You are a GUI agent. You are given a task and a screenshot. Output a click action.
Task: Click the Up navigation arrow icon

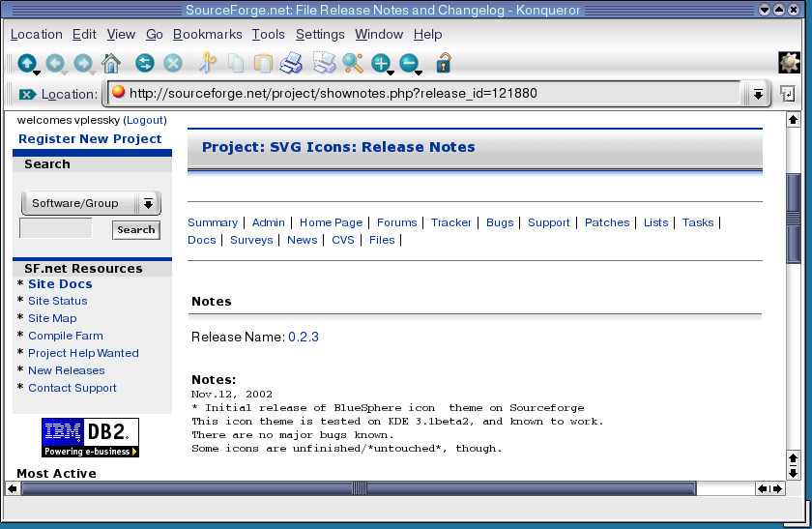coord(27,64)
